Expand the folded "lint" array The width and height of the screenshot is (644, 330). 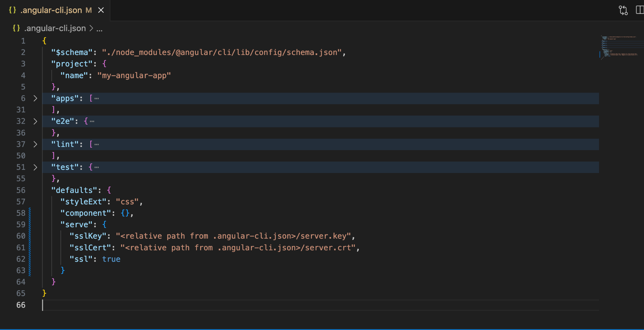point(35,144)
